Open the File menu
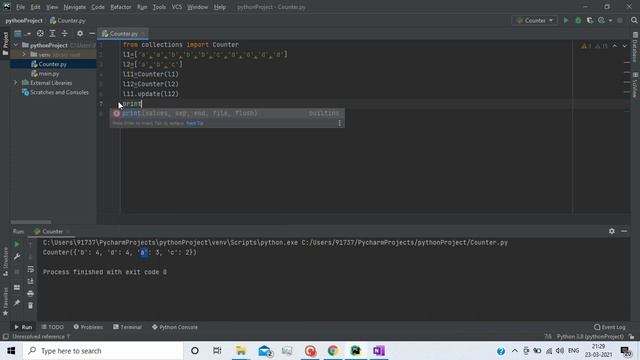 20,7
